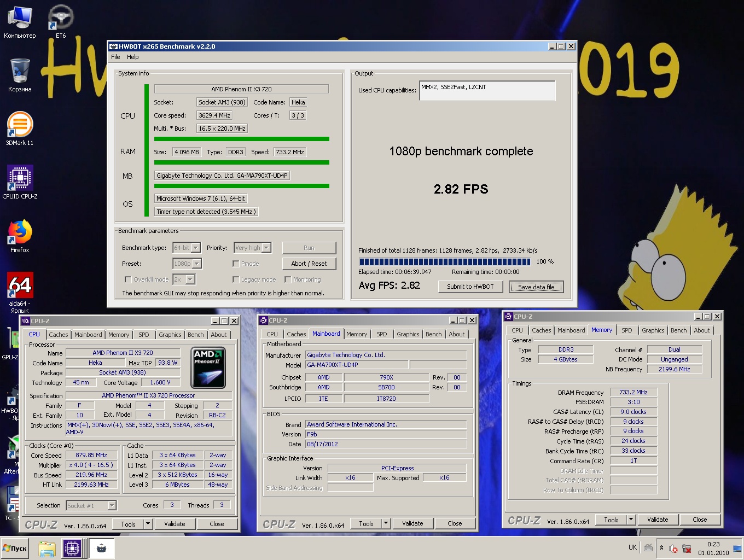Toggle the Pmode checkbox
Screen dimensions: 744x560
236,264
